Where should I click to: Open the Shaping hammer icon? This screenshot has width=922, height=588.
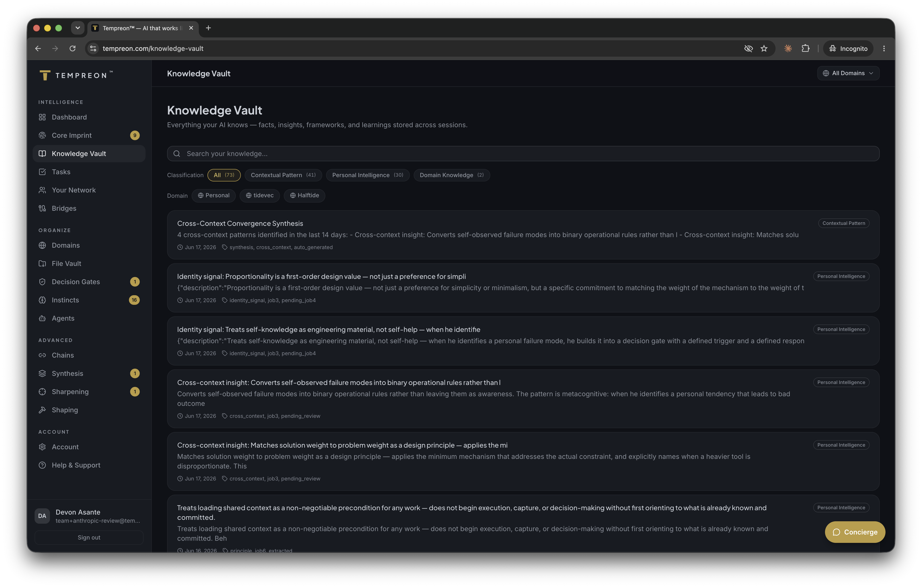click(42, 410)
